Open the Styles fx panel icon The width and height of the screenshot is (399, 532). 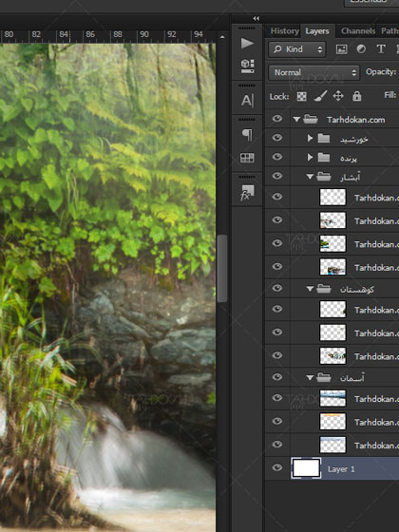pos(247,192)
